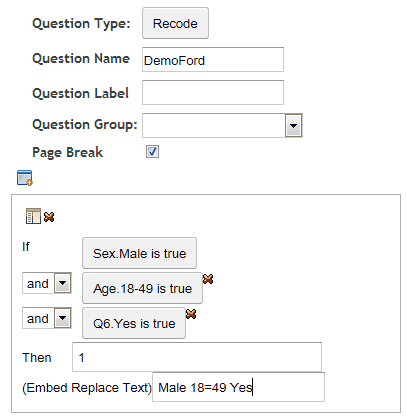Click the Then value field containing 1
Screen dimensions: 407x419
click(197, 357)
